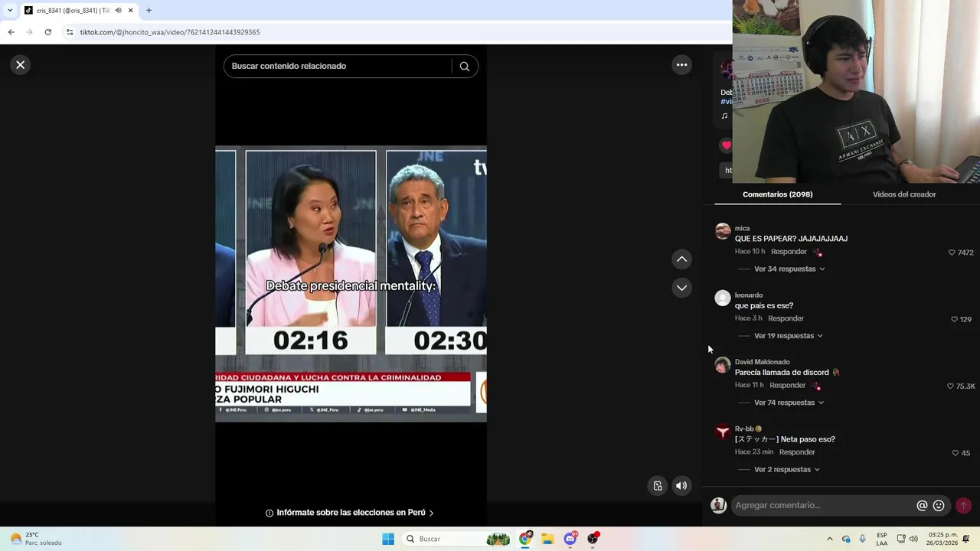
Task: Click David Maldonado's username
Action: coord(763,362)
